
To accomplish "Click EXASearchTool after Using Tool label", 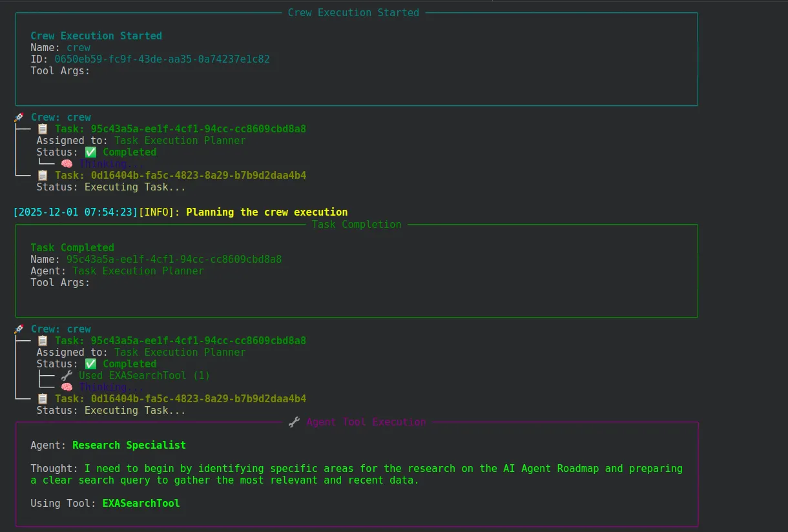I will coord(141,504).
